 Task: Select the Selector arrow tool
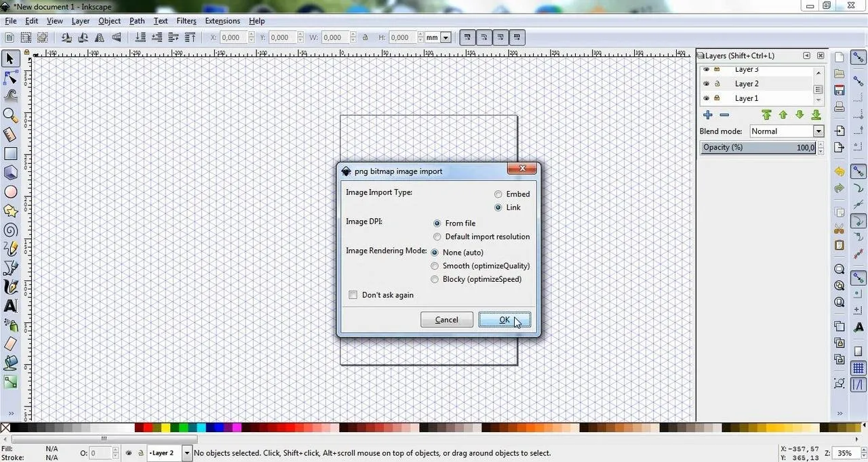[10, 59]
